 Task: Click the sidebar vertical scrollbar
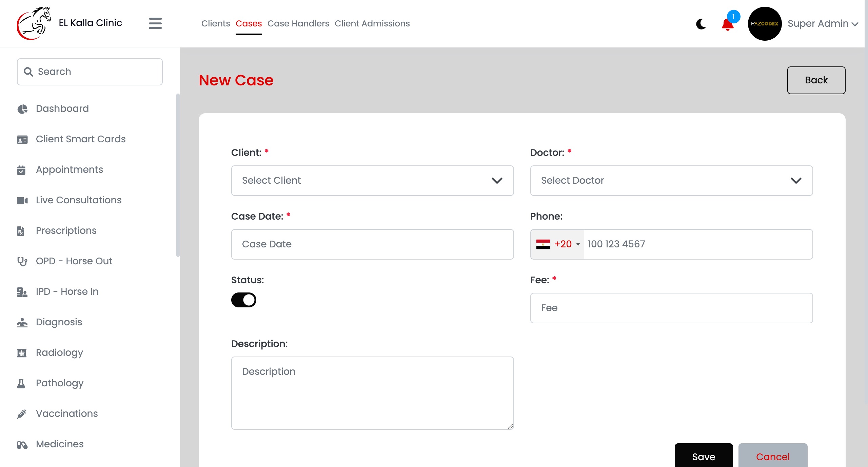click(178, 175)
